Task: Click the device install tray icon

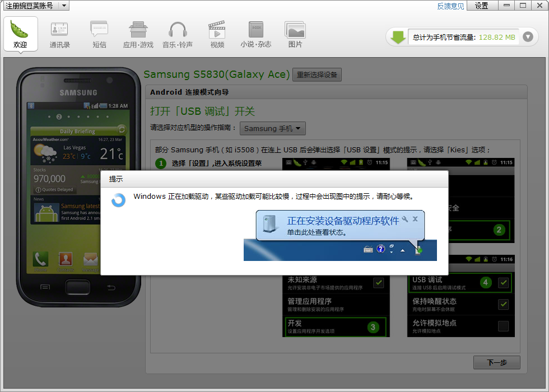Action: 419,250
